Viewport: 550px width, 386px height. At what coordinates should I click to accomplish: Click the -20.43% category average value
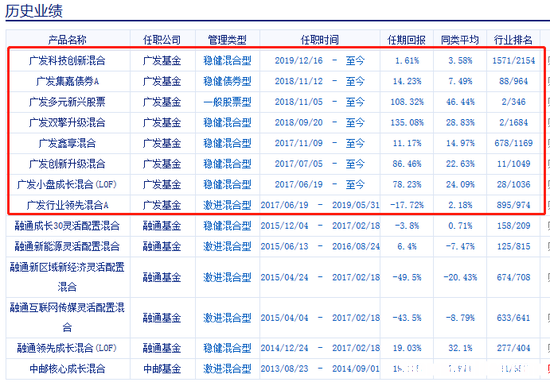460,277
